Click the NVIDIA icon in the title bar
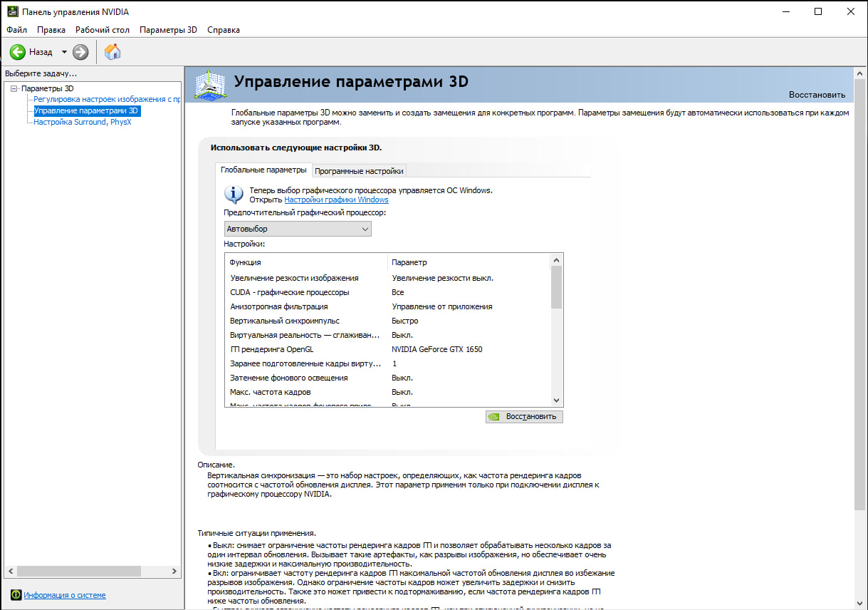The image size is (868, 610). [13, 12]
